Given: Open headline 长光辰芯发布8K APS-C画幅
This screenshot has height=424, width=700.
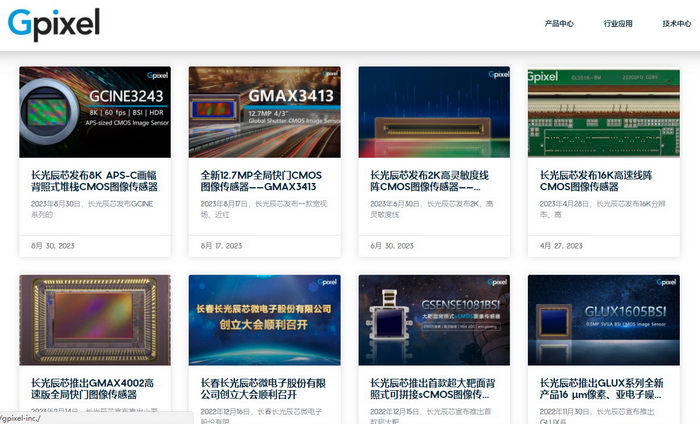Looking at the screenshot, I should (94, 181).
